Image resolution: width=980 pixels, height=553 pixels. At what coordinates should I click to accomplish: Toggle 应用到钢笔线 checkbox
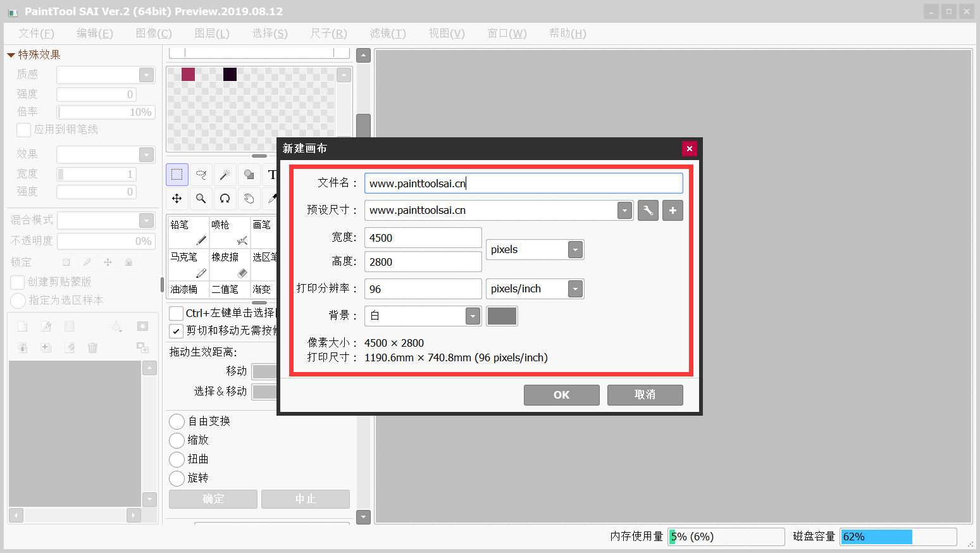24,130
